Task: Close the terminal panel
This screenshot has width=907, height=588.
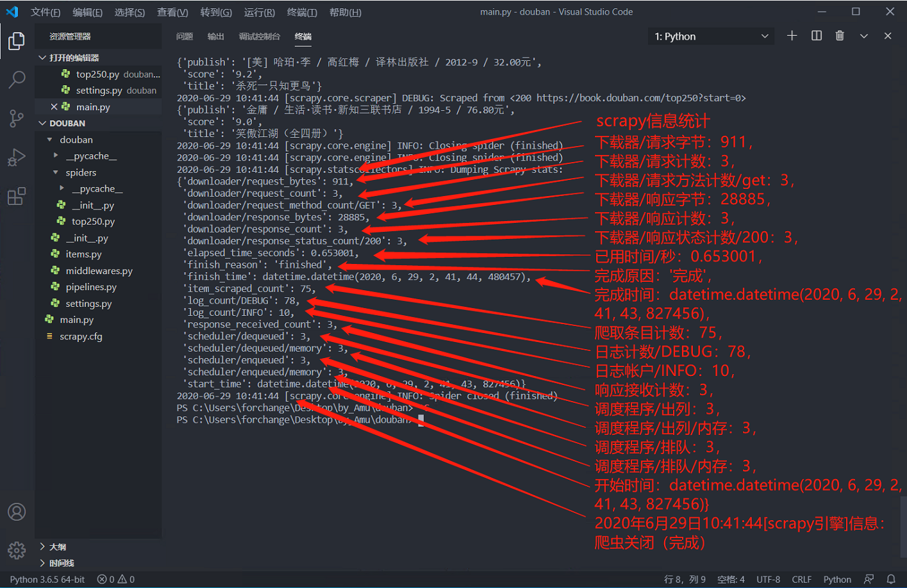Action: pyautogui.click(x=888, y=36)
